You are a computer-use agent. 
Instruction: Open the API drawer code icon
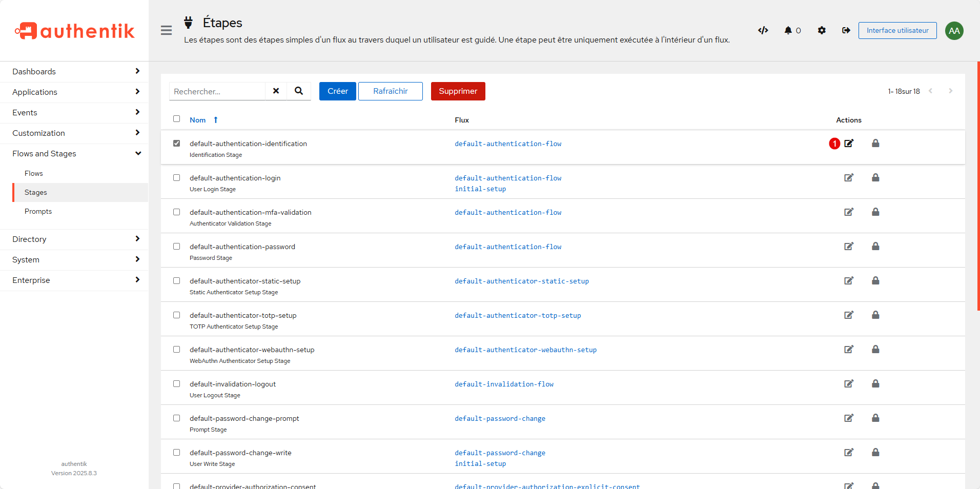(763, 30)
